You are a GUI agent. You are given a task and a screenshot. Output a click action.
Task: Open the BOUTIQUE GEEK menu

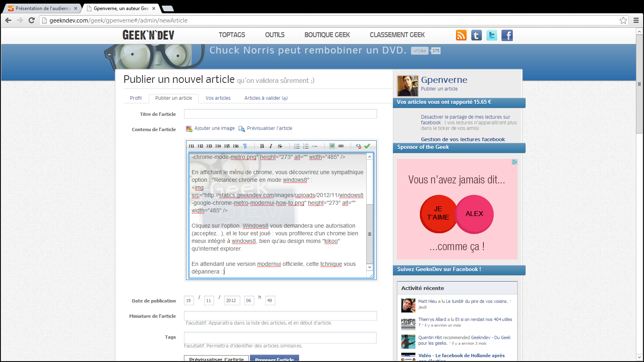tap(327, 35)
